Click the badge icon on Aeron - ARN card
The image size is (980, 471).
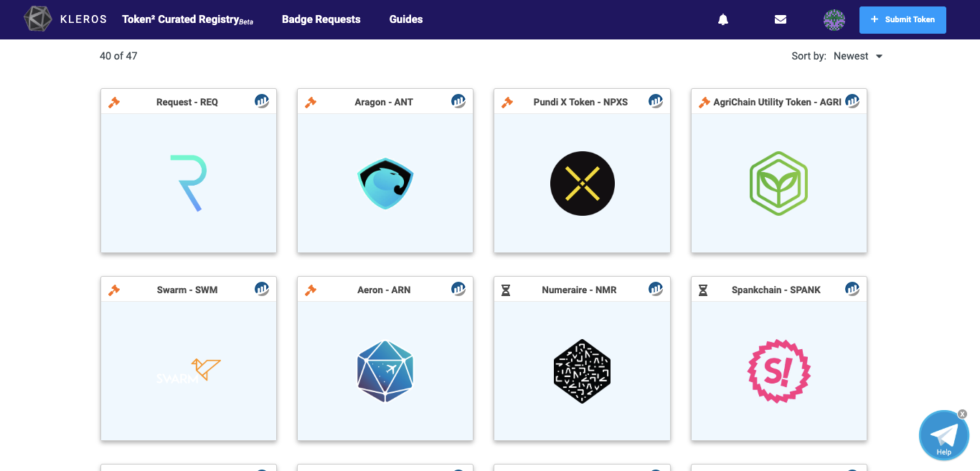(458, 289)
